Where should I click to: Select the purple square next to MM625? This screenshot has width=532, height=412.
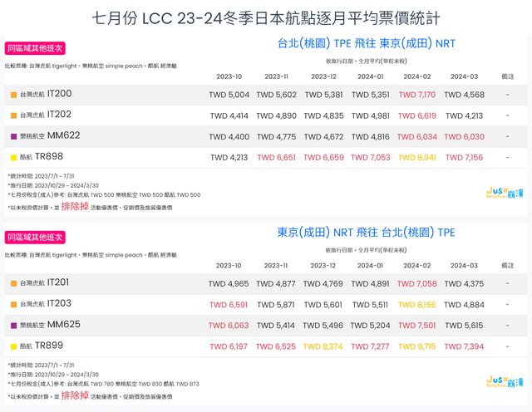click(x=14, y=325)
